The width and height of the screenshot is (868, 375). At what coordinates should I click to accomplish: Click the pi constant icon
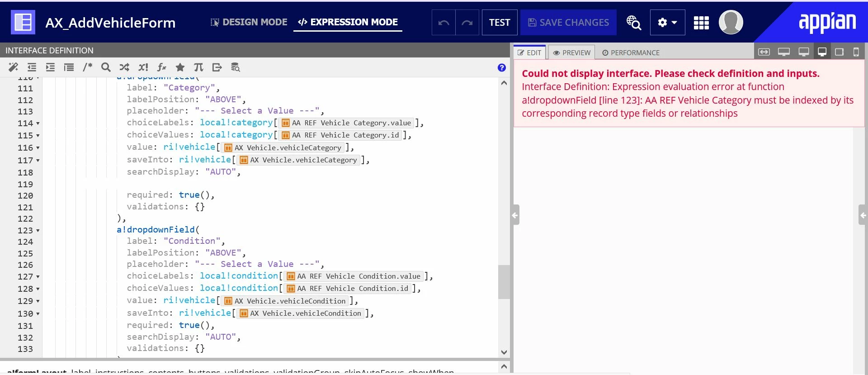[198, 67]
